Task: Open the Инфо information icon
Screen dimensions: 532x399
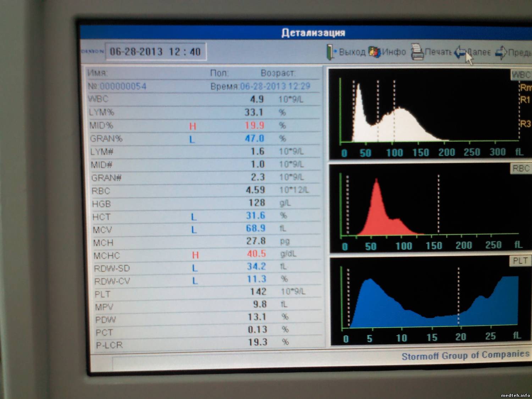Action: 375,52
